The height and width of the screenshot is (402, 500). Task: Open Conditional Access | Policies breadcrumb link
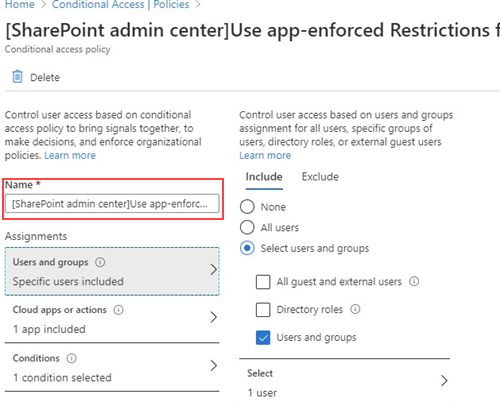click(x=120, y=5)
